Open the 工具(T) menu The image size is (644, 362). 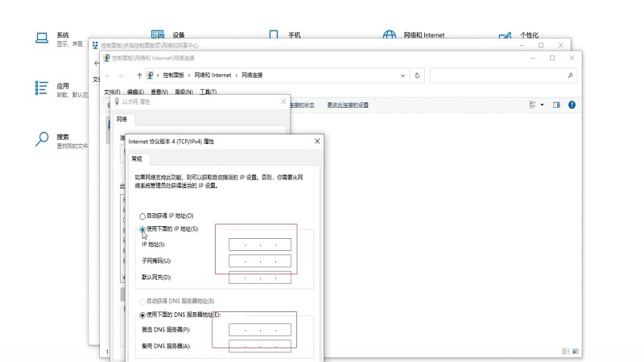coord(208,92)
